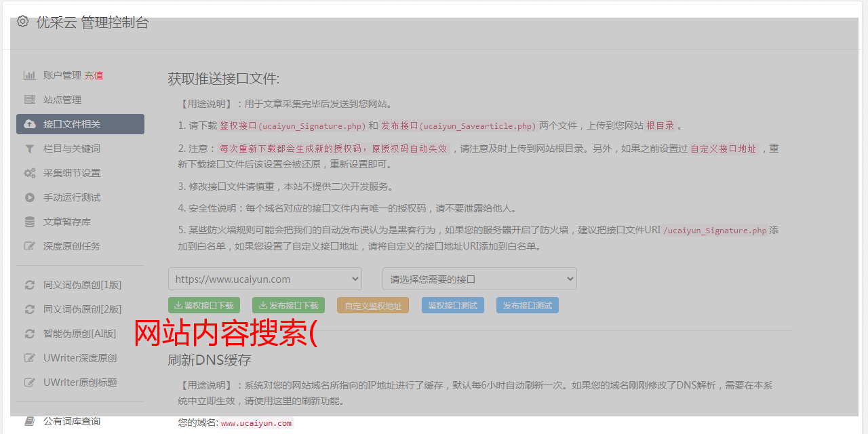The height and width of the screenshot is (434, 868).
Task: Click the refresh icon for 同义词伪原创[1版]
Action: (x=30, y=285)
